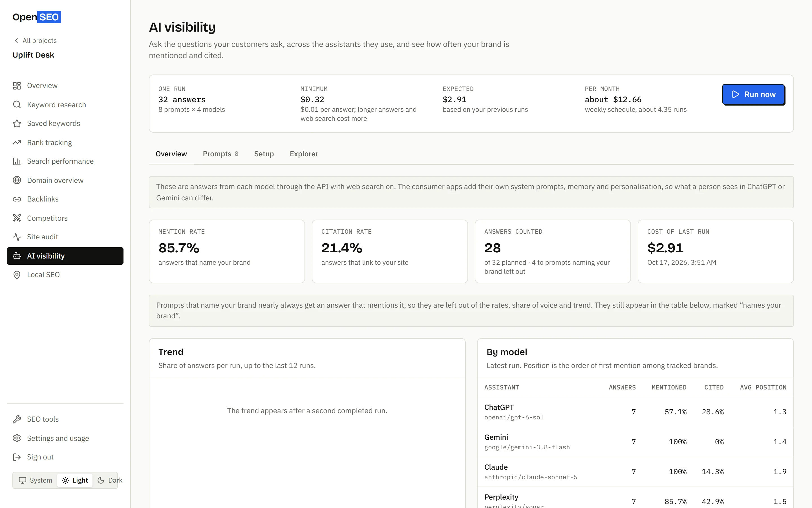Click the play icon in Run now
This screenshot has height=508, width=812.
pyautogui.click(x=736, y=95)
